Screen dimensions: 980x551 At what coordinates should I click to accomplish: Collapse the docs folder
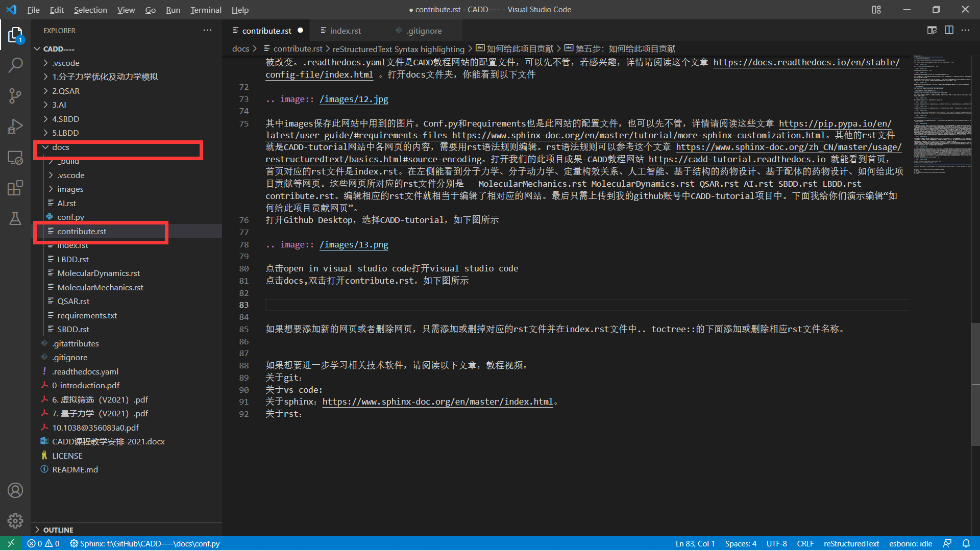coord(60,147)
